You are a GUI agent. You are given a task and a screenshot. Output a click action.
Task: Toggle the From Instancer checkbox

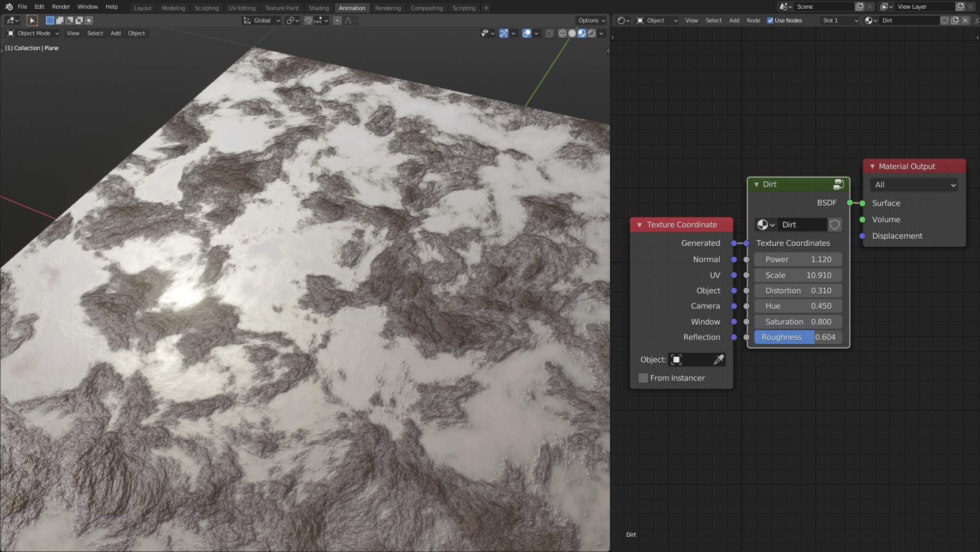coord(643,378)
